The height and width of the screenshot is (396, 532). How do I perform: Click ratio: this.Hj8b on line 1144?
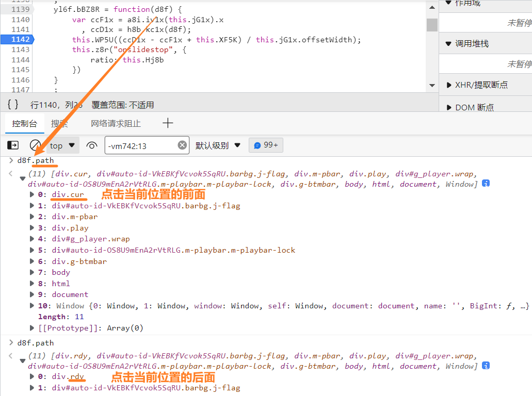(x=127, y=60)
